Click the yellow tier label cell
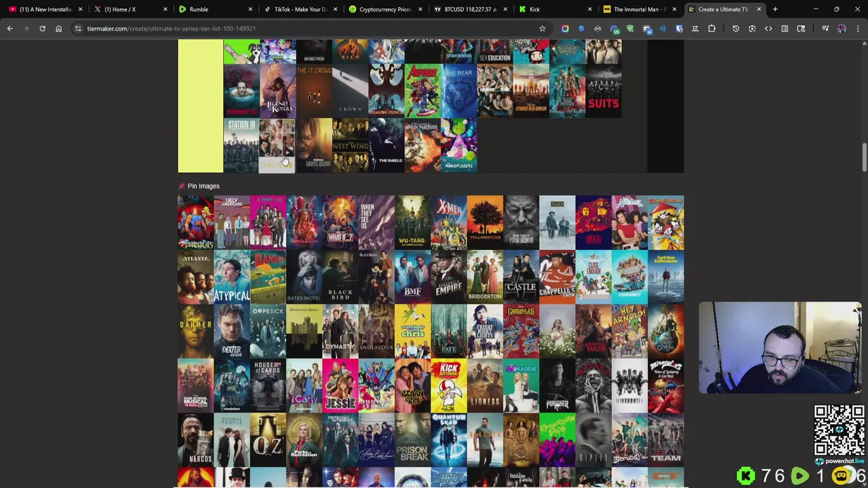Image resolution: width=868 pixels, height=488 pixels. (200, 106)
